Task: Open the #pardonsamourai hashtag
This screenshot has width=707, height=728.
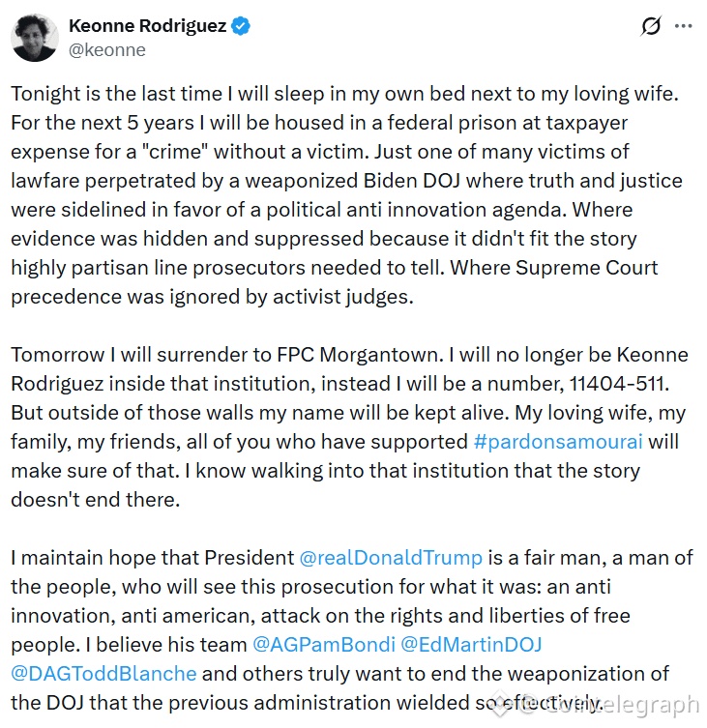Action: coord(558,442)
